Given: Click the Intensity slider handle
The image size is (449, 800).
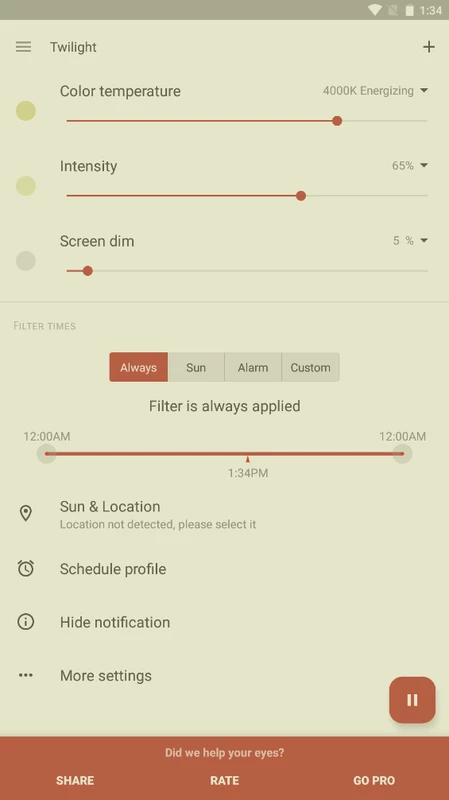Looking at the screenshot, I should coord(301,196).
